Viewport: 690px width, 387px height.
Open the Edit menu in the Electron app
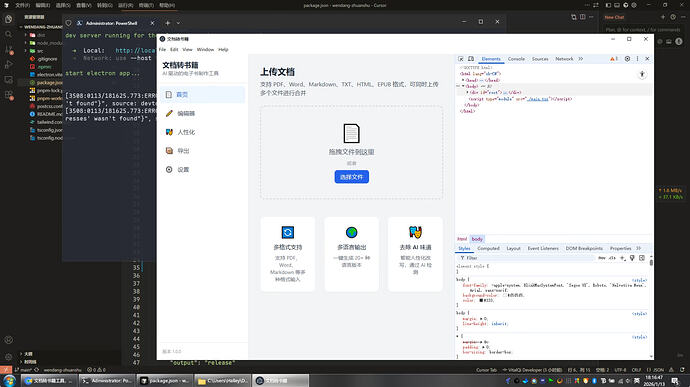(174, 50)
